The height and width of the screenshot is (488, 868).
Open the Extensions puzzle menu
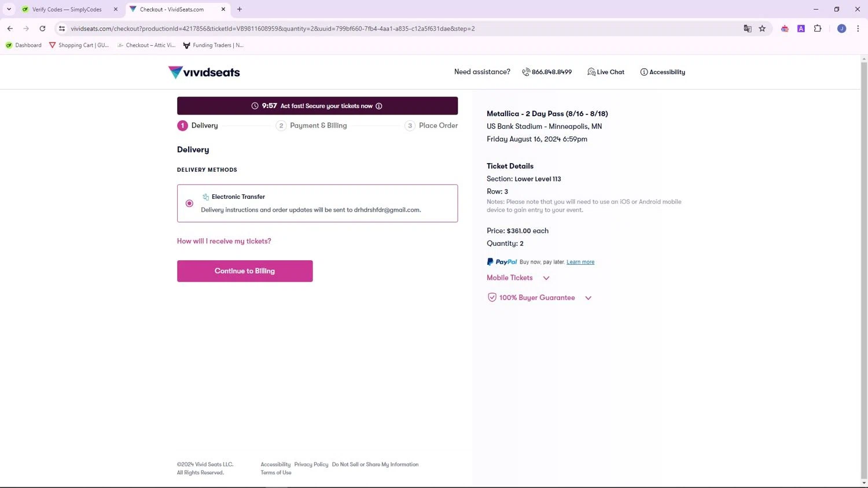[x=818, y=28]
